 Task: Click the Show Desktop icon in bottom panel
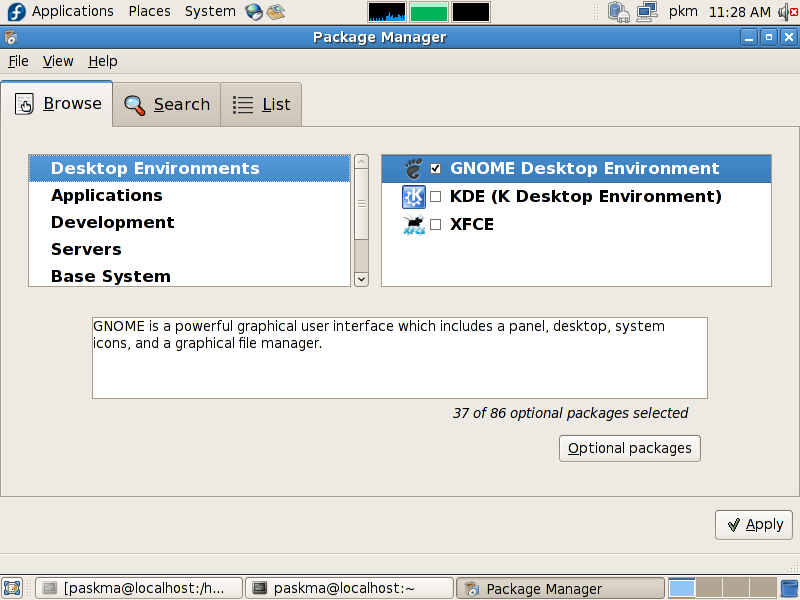click(12, 588)
